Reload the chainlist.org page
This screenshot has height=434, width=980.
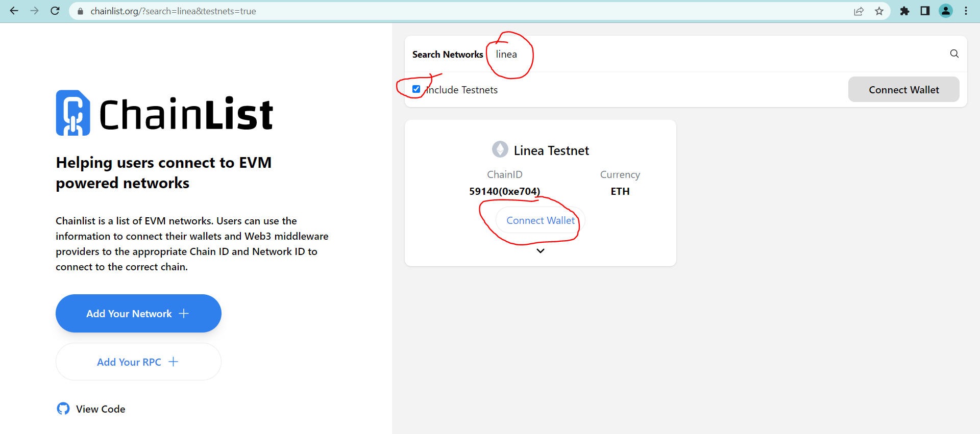pyautogui.click(x=55, y=11)
